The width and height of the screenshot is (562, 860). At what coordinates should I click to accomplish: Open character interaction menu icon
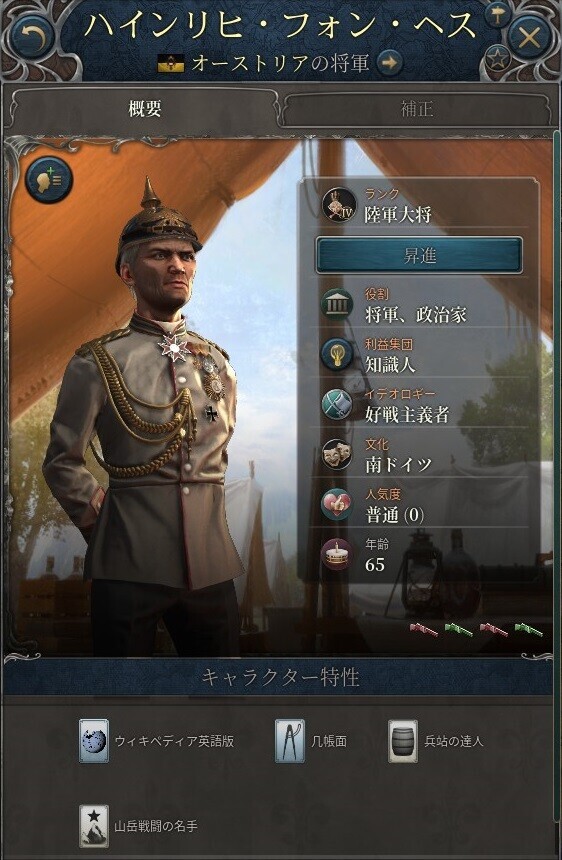(49, 180)
